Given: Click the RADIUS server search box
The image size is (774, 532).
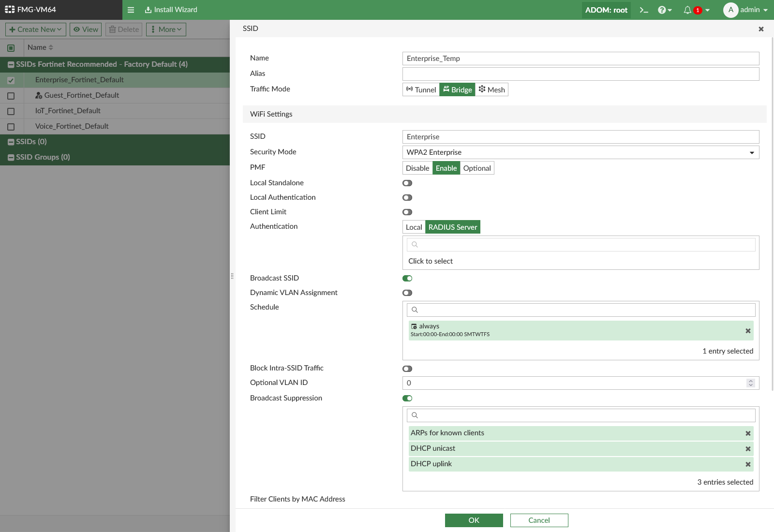Looking at the screenshot, I should pyautogui.click(x=580, y=245).
